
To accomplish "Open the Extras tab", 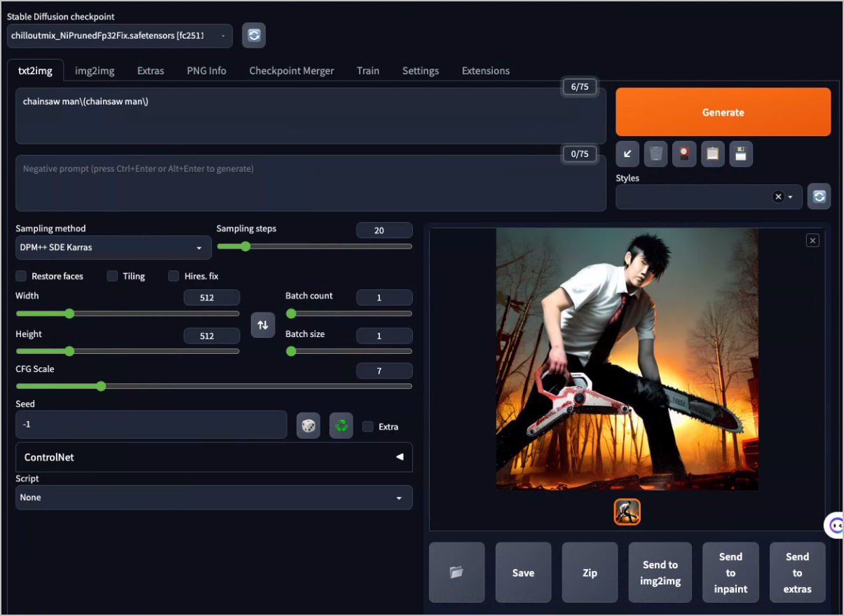I will pyautogui.click(x=151, y=71).
